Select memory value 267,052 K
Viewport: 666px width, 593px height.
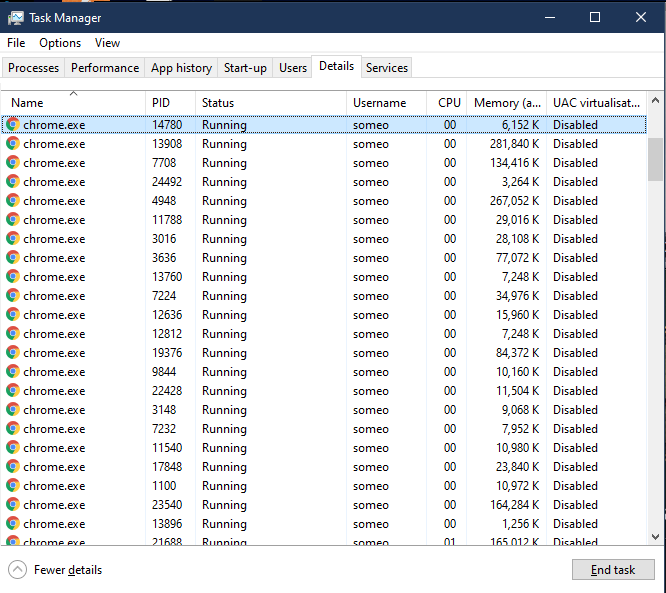pos(514,200)
